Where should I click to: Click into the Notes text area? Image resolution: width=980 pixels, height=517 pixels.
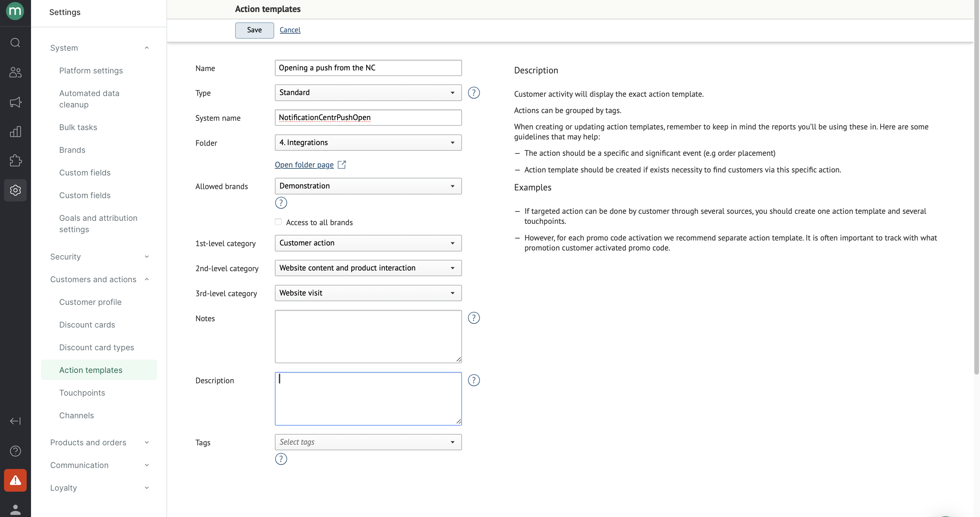(368, 336)
